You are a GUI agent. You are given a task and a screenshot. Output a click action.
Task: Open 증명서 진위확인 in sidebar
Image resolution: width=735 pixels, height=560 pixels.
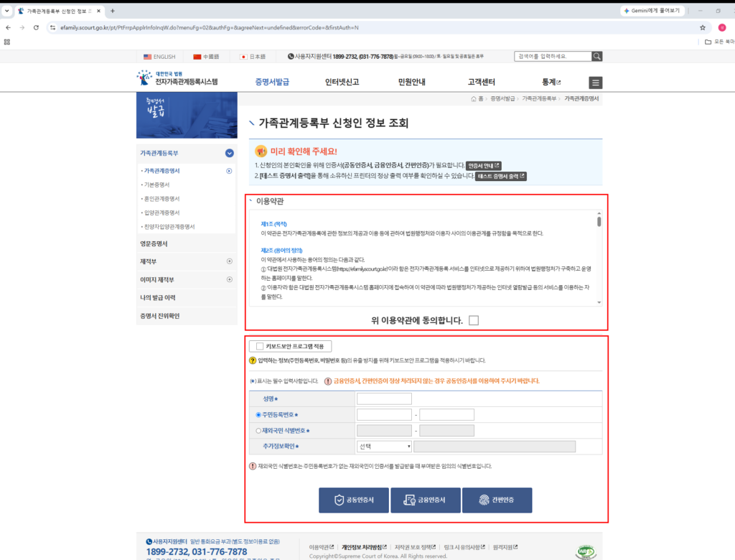click(x=160, y=316)
